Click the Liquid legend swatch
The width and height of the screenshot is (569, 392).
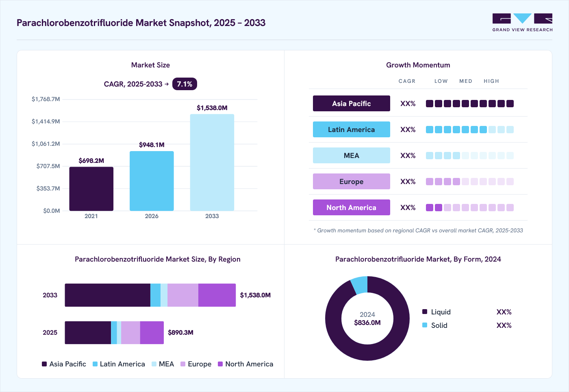[x=425, y=312]
